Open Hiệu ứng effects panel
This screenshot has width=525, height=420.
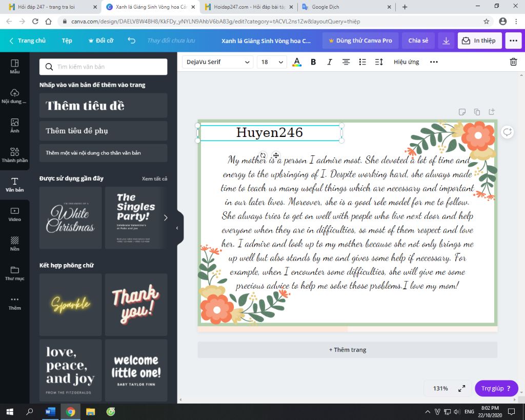click(406, 62)
